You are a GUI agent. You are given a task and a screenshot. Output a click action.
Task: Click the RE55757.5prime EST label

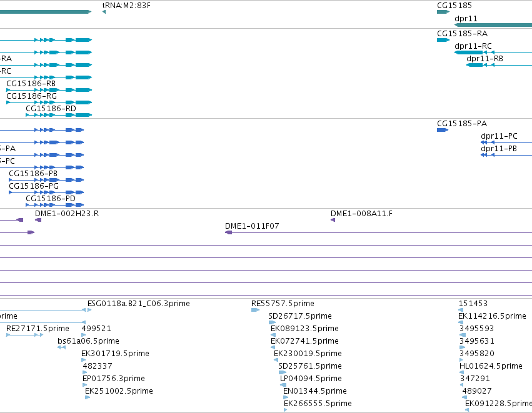tap(283, 304)
